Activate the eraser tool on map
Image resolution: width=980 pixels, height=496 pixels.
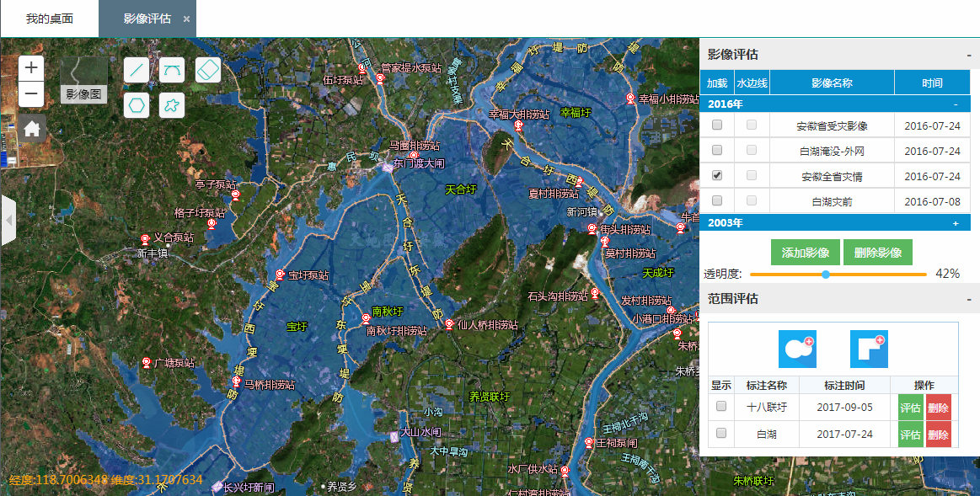[x=208, y=70]
